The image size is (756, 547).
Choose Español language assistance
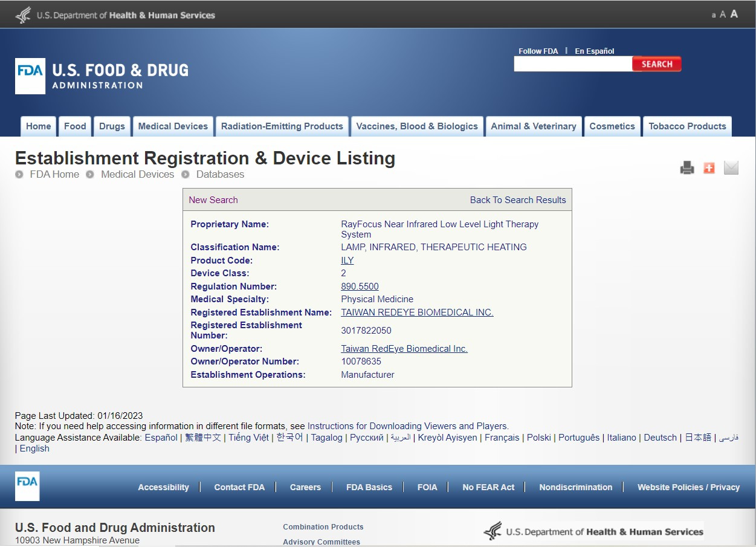coord(161,438)
